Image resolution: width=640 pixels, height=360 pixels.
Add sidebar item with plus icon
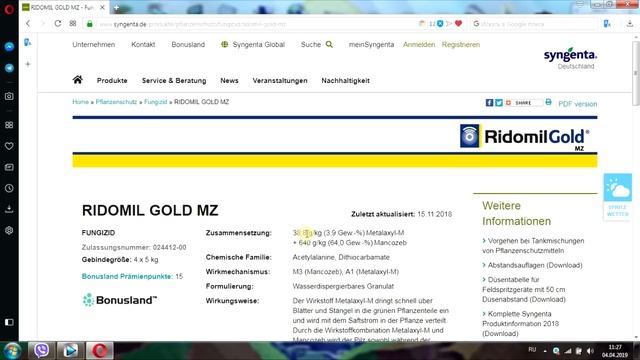point(28,64)
